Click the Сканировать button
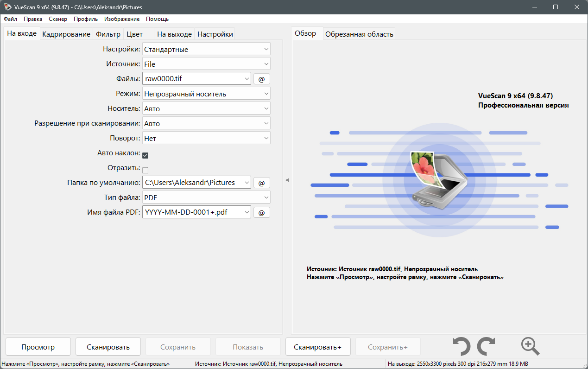The width and height of the screenshot is (588, 369). click(x=108, y=347)
